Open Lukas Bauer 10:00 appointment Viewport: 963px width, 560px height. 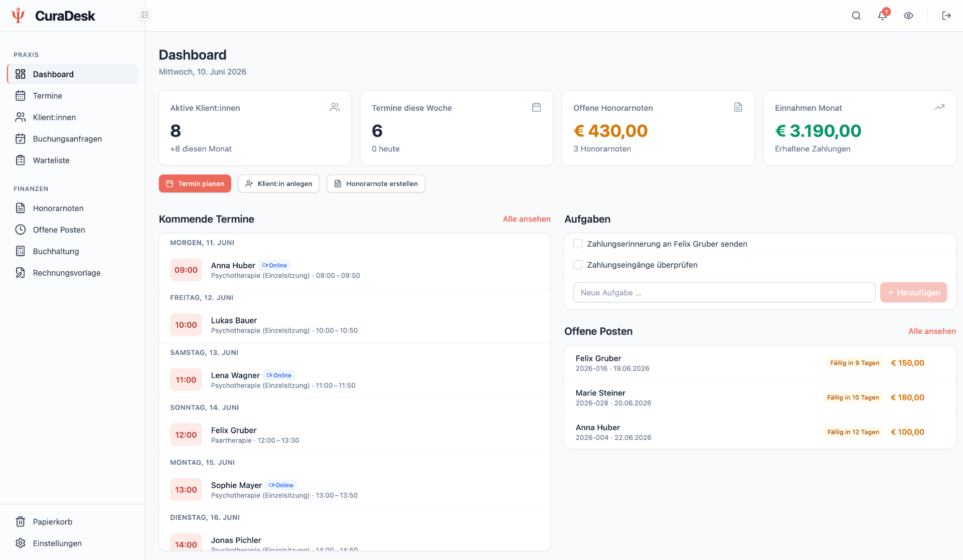point(355,325)
